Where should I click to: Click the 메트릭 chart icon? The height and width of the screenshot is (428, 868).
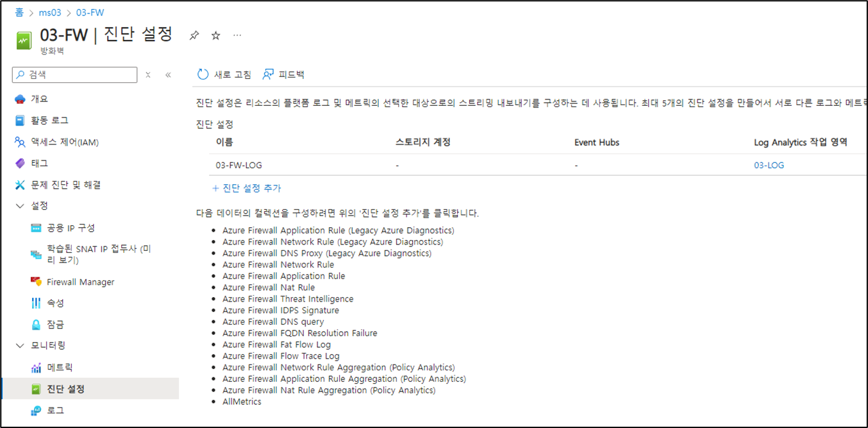pos(36,368)
